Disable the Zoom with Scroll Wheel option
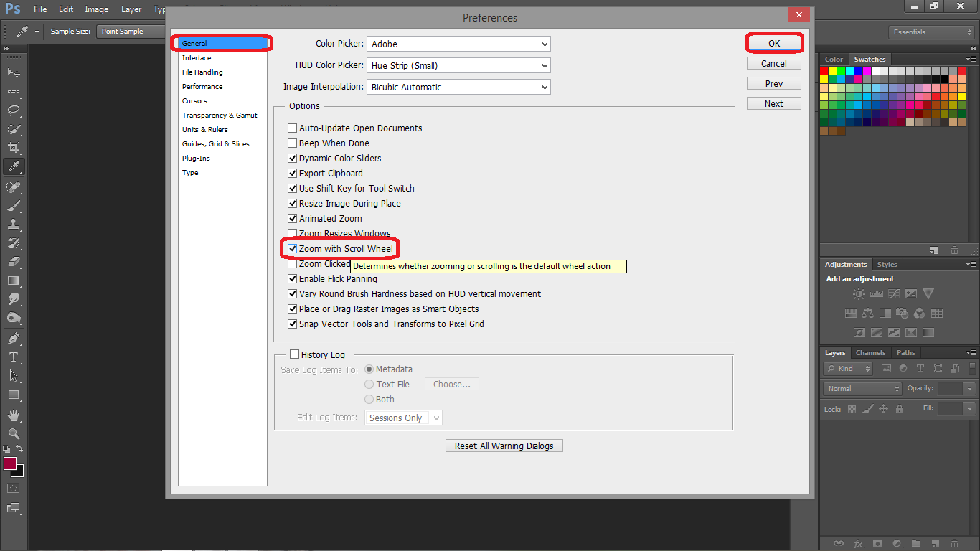 292,248
